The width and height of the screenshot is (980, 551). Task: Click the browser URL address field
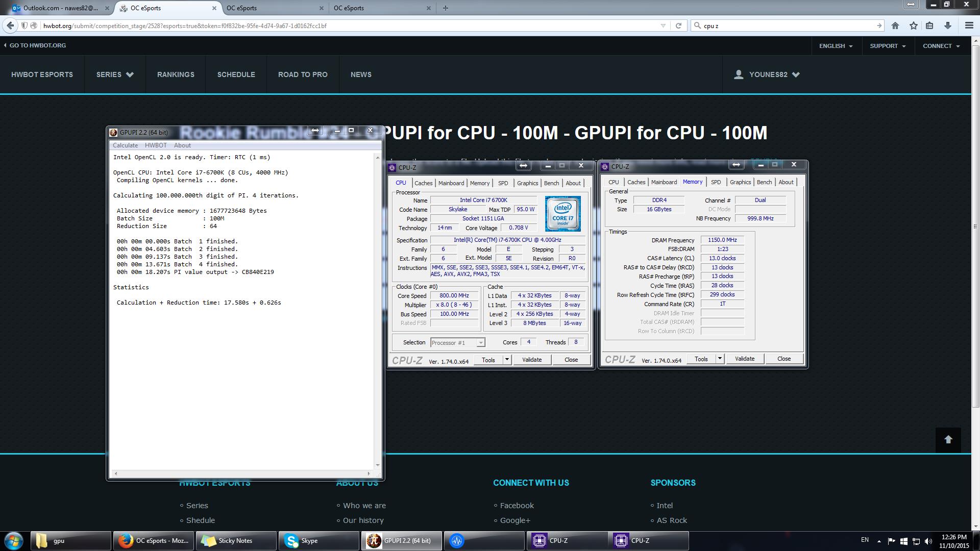tap(347, 26)
